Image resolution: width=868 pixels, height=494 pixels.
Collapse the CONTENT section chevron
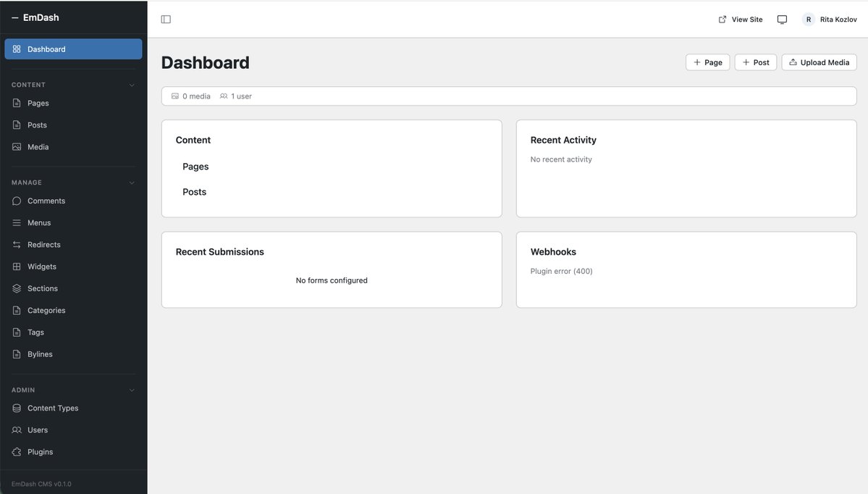tap(132, 85)
